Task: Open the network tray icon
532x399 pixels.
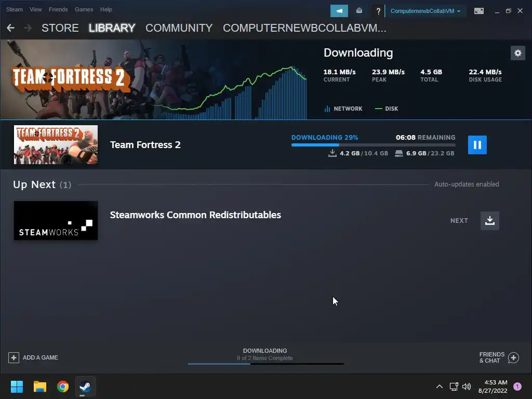Action: [454, 387]
